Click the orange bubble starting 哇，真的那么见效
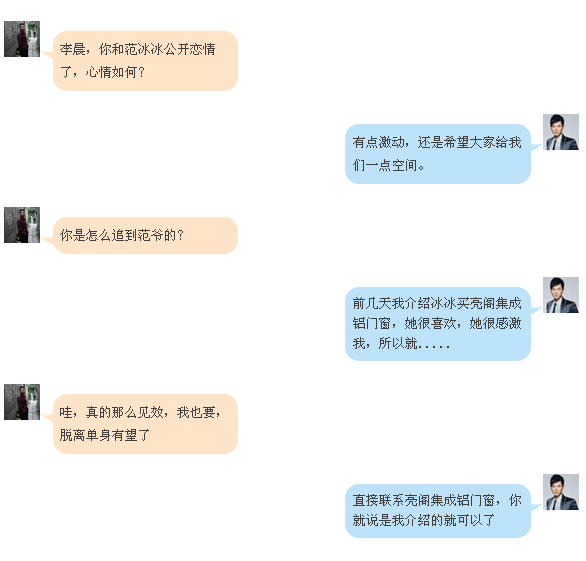Viewport: 586px width, 561px height. pyautogui.click(x=145, y=424)
